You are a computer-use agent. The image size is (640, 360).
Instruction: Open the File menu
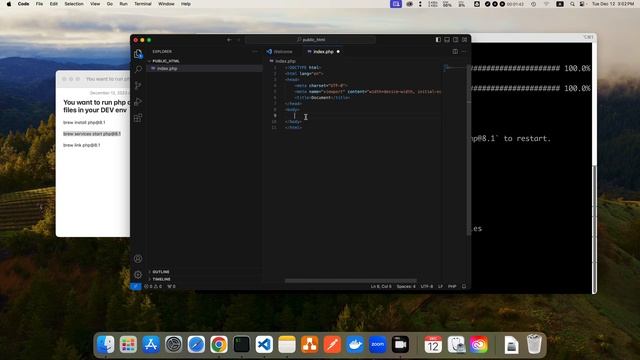point(39,4)
